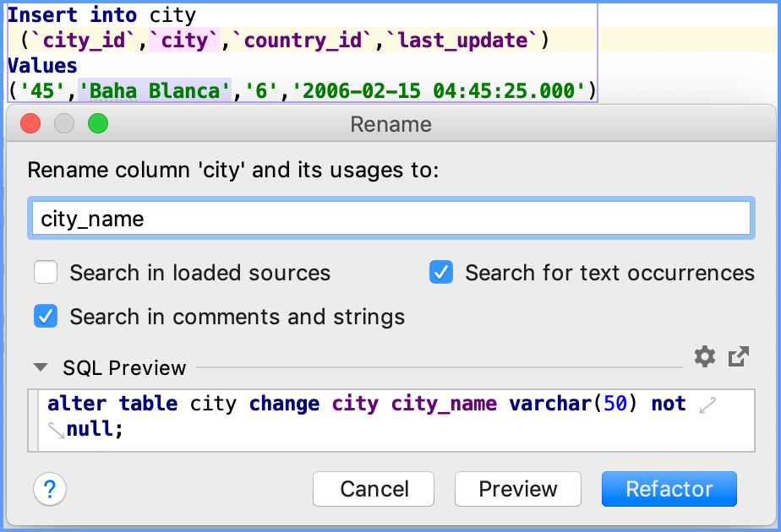Disable Search in comments and strings
This screenshot has height=532, width=781.
[46, 317]
